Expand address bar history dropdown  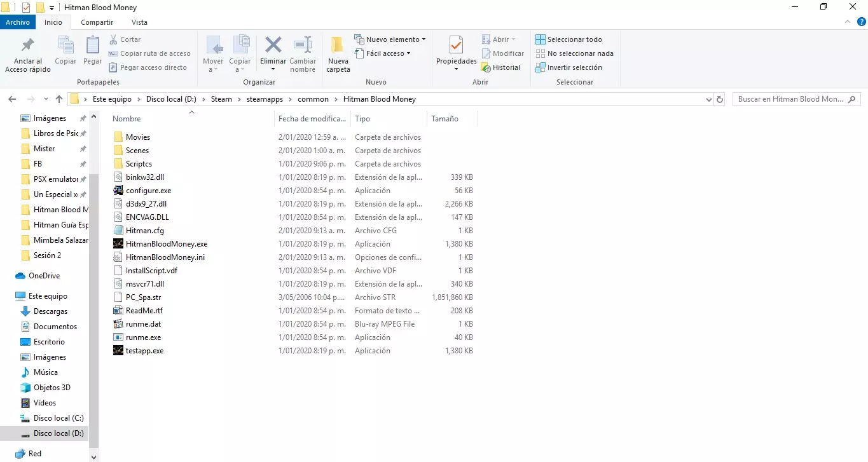point(709,99)
